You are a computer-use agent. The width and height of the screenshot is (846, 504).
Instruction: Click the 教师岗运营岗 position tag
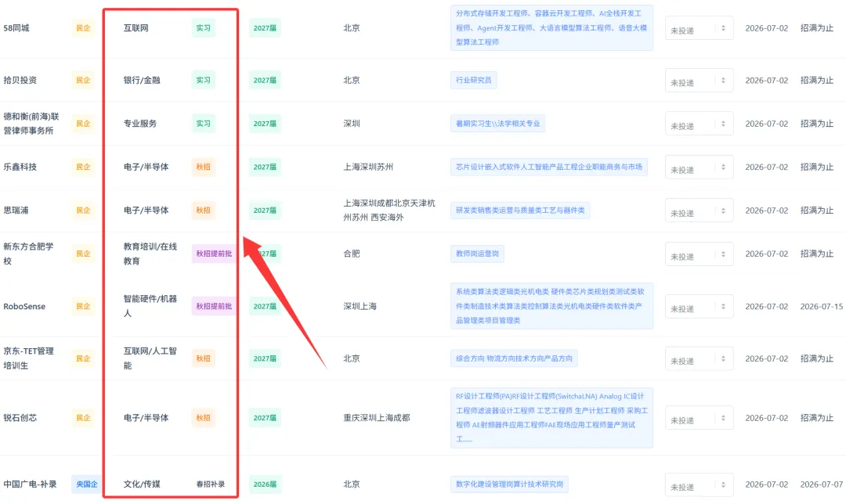(x=478, y=254)
